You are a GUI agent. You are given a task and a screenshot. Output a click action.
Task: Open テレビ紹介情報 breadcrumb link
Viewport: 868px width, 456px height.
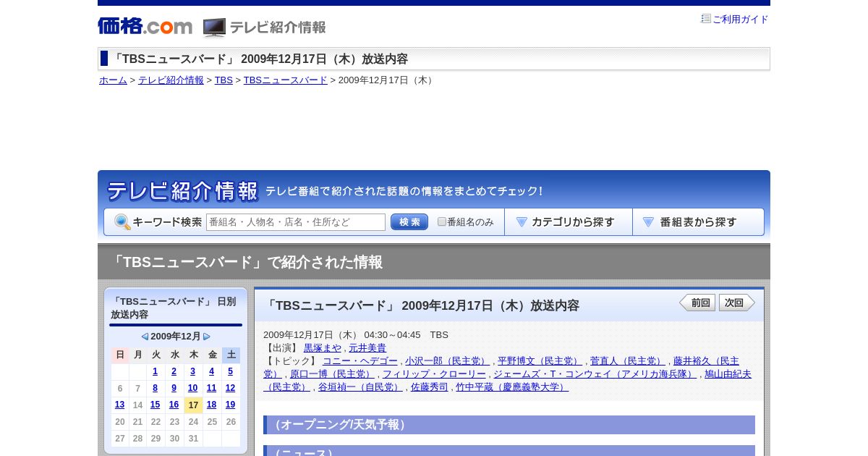[171, 80]
